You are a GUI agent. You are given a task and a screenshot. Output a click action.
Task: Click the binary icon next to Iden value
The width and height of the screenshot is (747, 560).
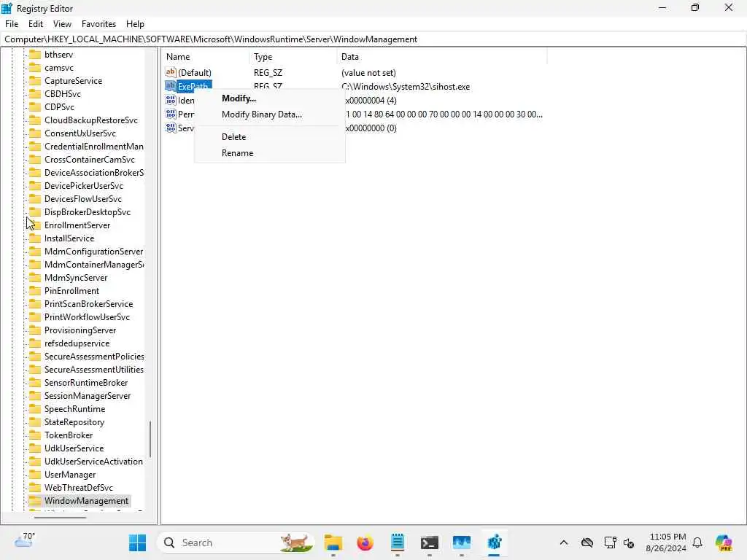click(x=171, y=100)
